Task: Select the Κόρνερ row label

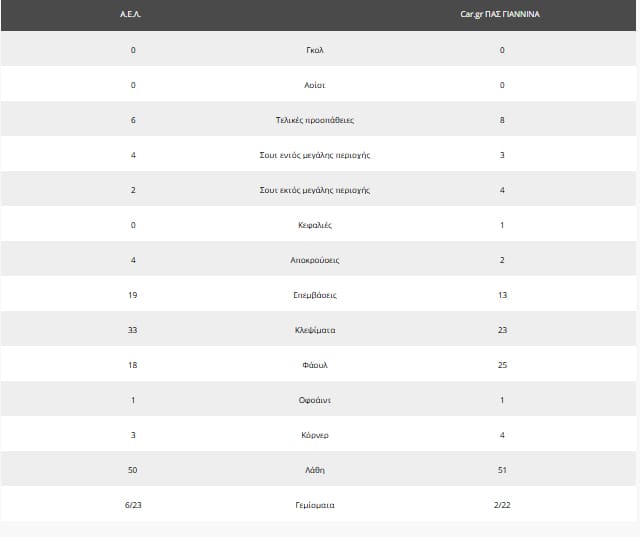Action: pyautogui.click(x=315, y=435)
